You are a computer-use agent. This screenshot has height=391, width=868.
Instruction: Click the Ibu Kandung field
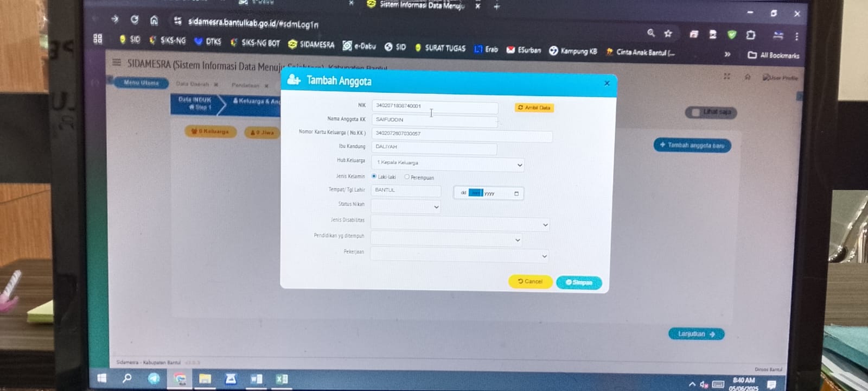(x=434, y=148)
